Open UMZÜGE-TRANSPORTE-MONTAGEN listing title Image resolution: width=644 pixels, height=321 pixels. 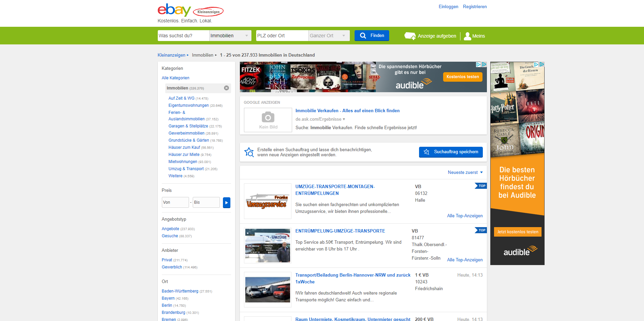(335, 190)
